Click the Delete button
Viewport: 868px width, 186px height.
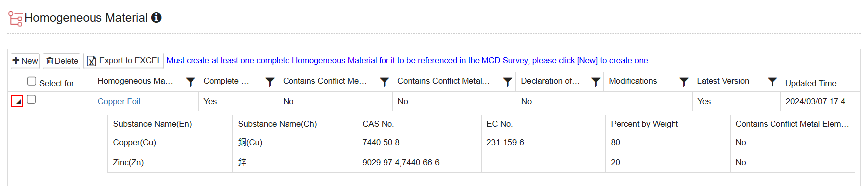(62, 61)
